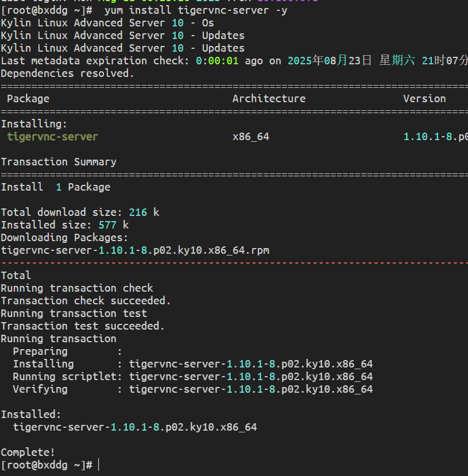Click the date '2025年08月23日'
Screen dimensions: 468x476
330,61
